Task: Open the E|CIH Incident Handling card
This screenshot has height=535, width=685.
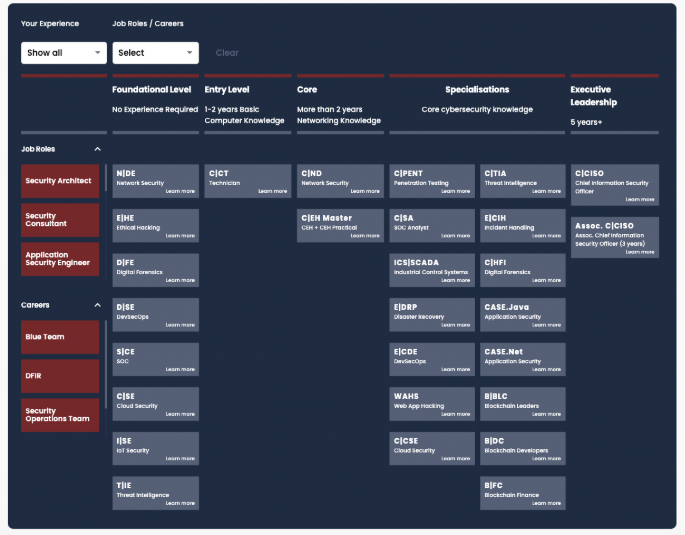Action: (523, 225)
